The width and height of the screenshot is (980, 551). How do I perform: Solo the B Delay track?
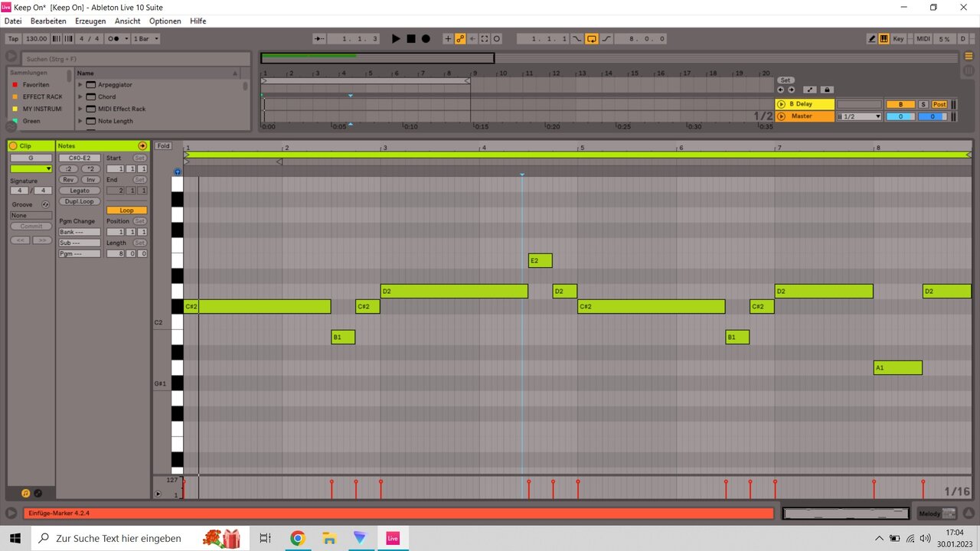coord(923,104)
